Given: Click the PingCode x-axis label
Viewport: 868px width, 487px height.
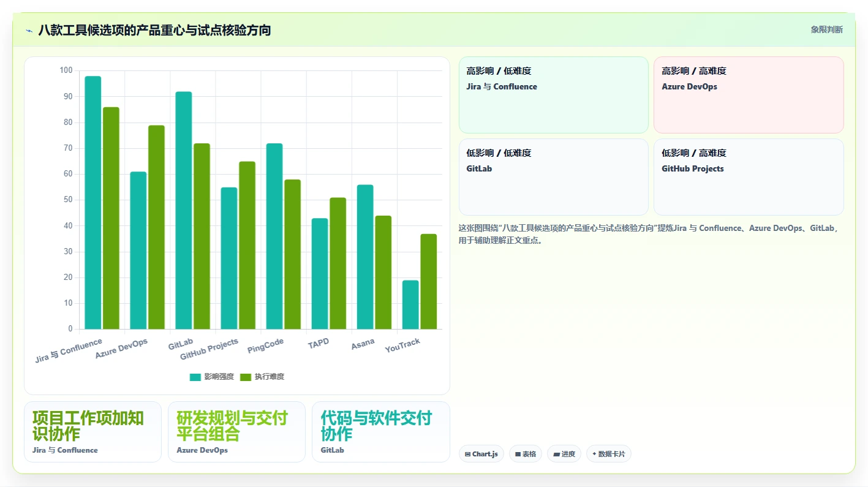Looking at the screenshot, I should click(266, 346).
